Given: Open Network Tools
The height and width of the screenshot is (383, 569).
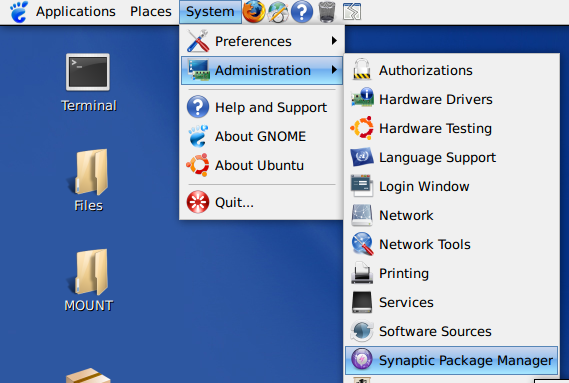Looking at the screenshot, I should click(x=451, y=244).
